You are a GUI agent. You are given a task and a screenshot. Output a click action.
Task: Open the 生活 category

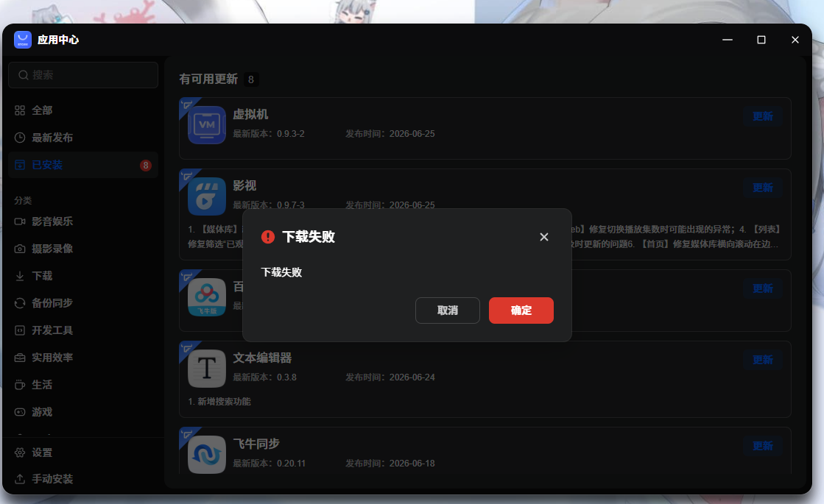(x=83, y=385)
